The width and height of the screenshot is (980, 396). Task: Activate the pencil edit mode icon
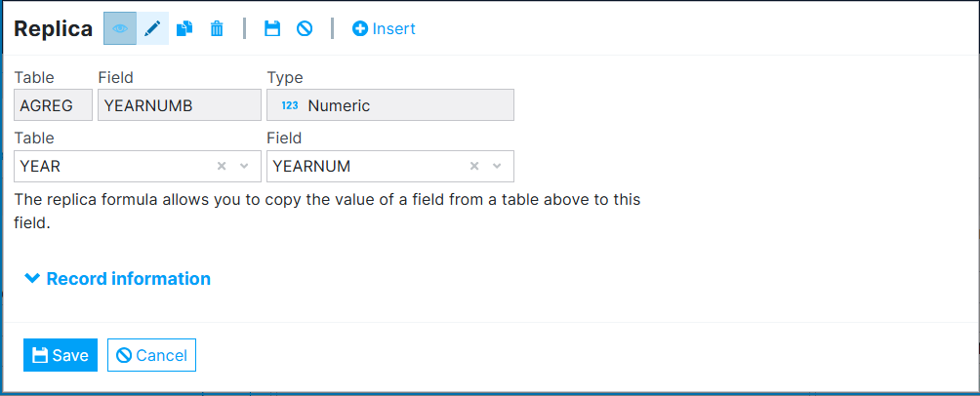pyautogui.click(x=152, y=28)
